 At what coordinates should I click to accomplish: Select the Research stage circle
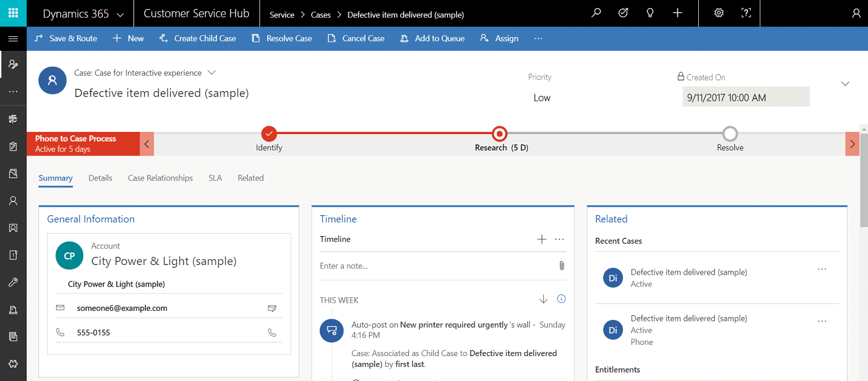coord(500,134)
